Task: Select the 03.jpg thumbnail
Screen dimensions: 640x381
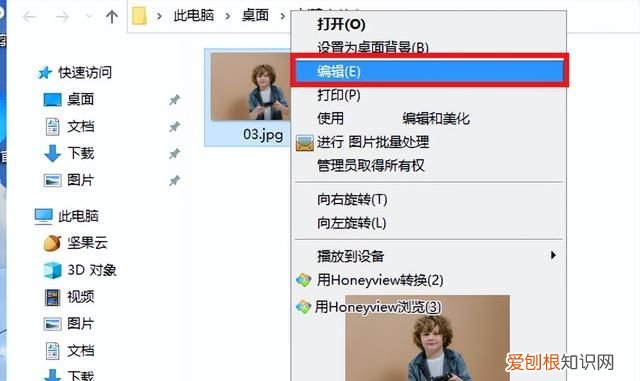Action: (x=250, y=87)
